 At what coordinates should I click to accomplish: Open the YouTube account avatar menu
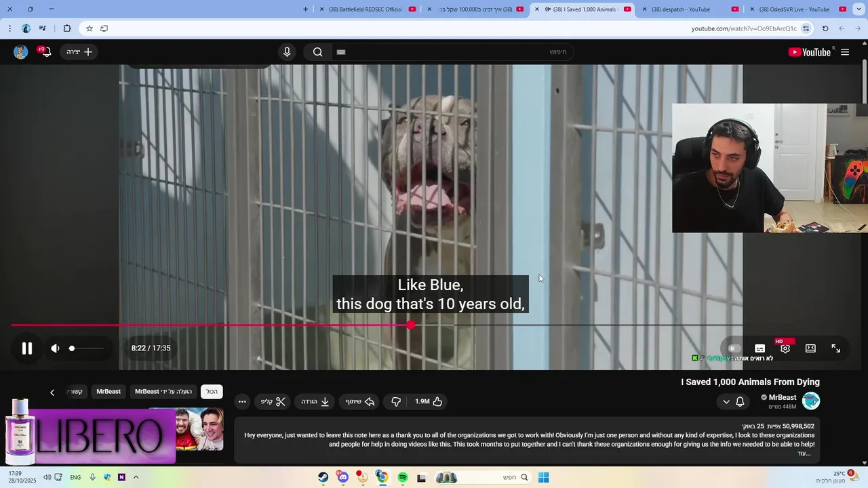[21, 52]
